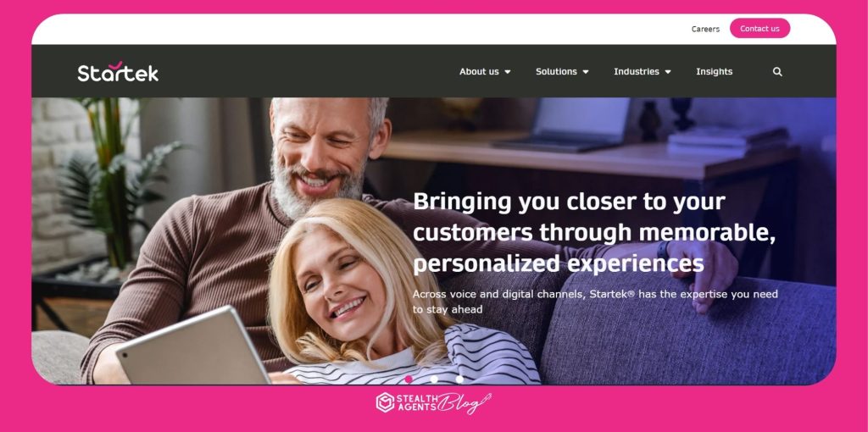
Task: Open the search magnifier icon
Action: point(777,72)
